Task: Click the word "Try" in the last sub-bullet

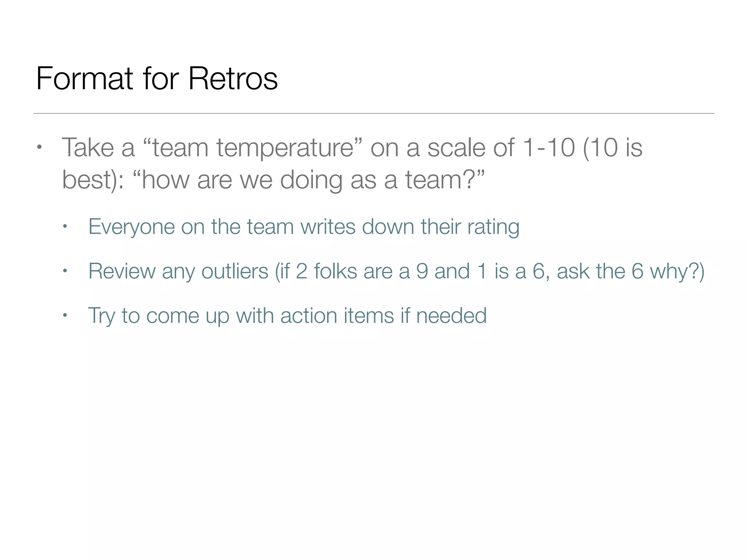Action: [x=101, y=315]
